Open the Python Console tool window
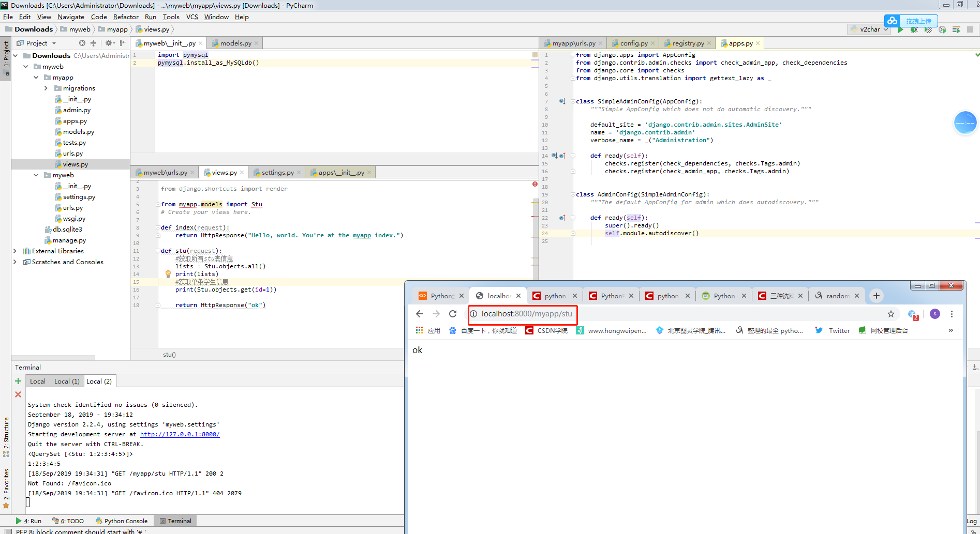 [x=122, y=521]
